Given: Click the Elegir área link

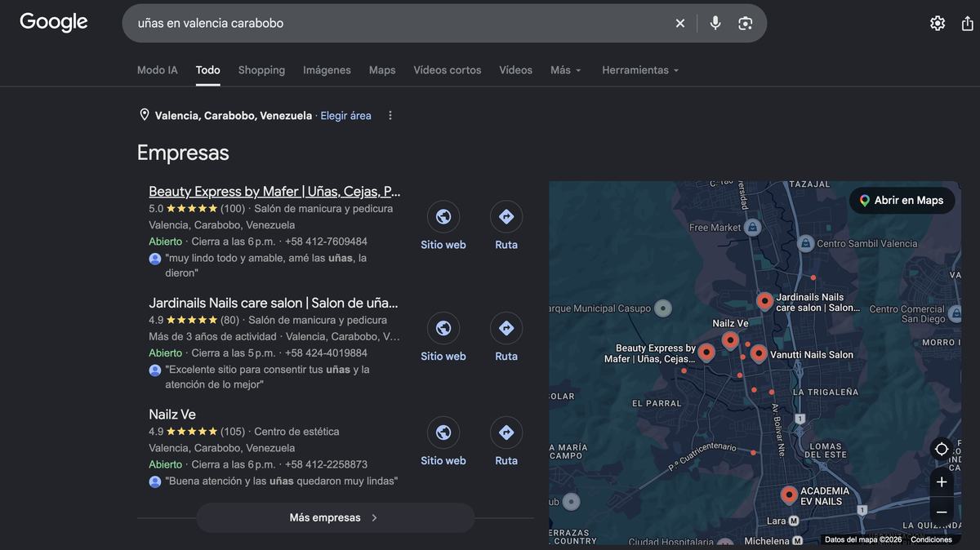Looking at the screenshot, I should coord(345,116).
